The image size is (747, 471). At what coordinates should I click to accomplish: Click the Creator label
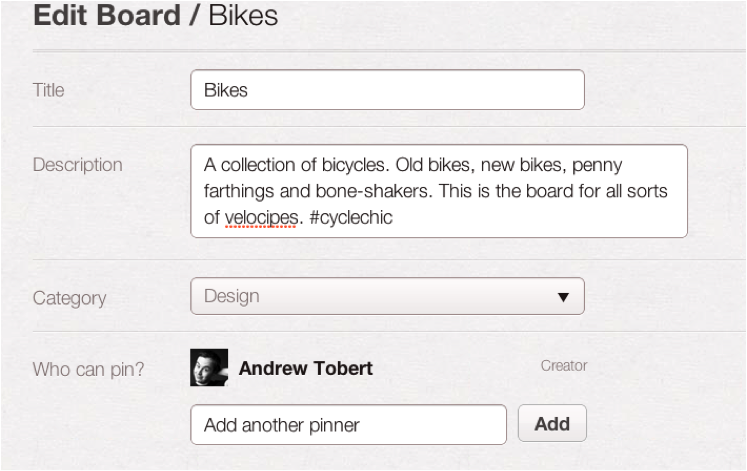tap(564, 366)
